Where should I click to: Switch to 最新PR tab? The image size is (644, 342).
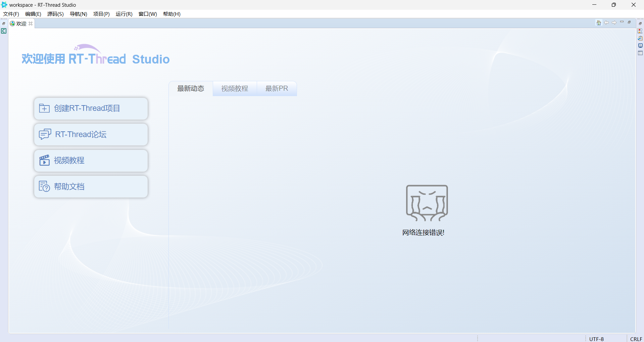pos(277,88)
